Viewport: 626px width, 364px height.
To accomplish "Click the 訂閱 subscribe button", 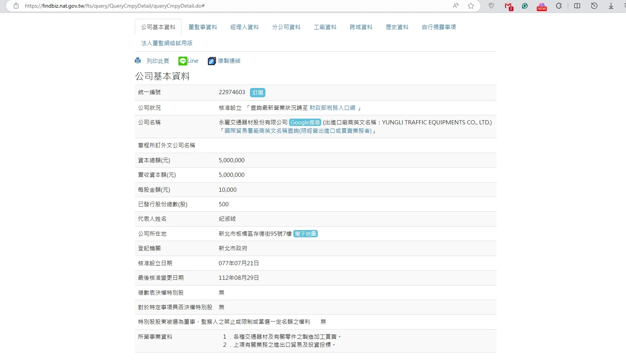I will tap(258, 93).
